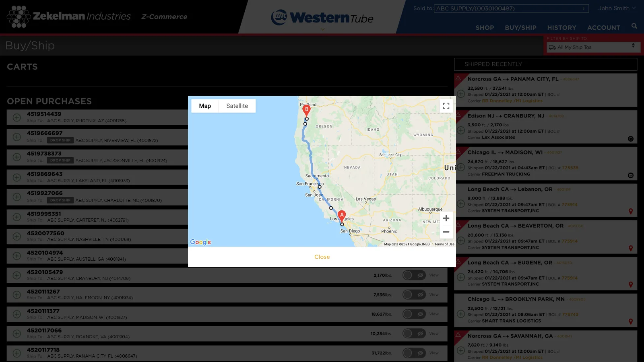The image size is (644, 362).
Task: Open the John Smith user menu
Action: point(617,8)
